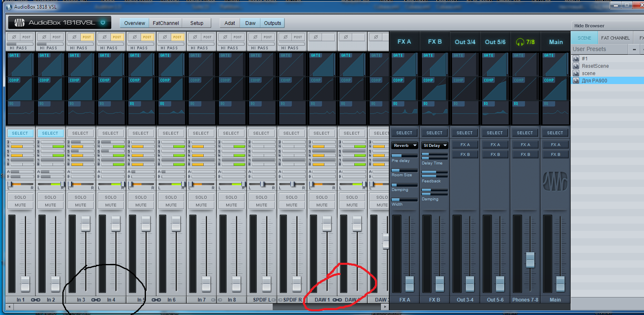Open the Comp graph on the FX B bus
Screen dimensions: 644x315
click(435, 89)
